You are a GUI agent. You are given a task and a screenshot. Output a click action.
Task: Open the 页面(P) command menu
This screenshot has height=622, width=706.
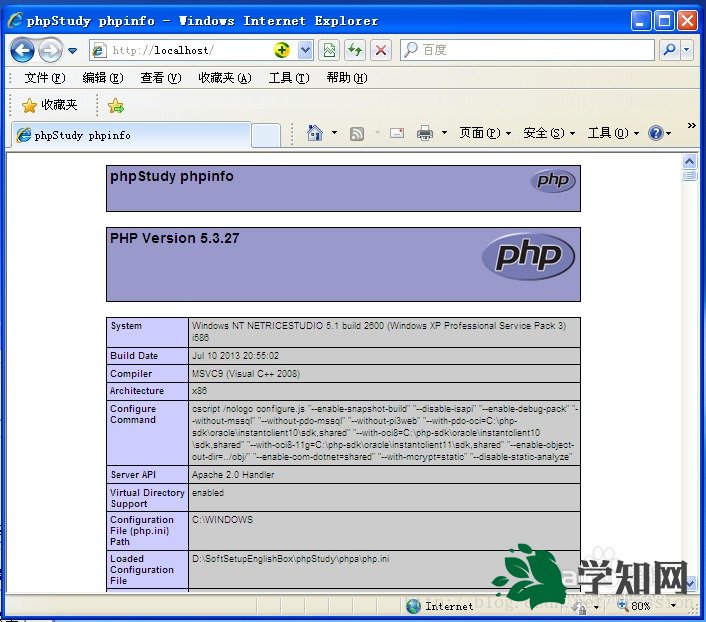tap(485, 133)
